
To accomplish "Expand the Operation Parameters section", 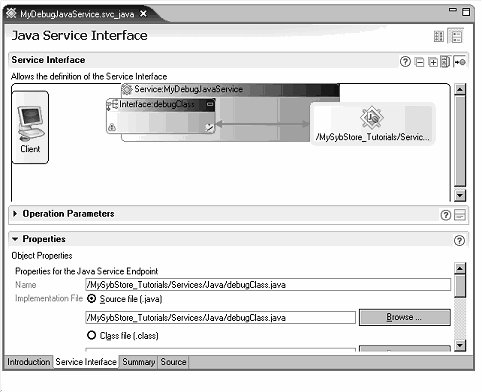I will click(15, 214).
